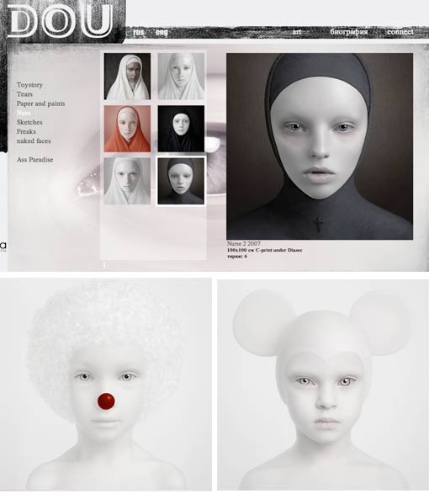
Task: Open the биография page
Action: pos(348,32)
